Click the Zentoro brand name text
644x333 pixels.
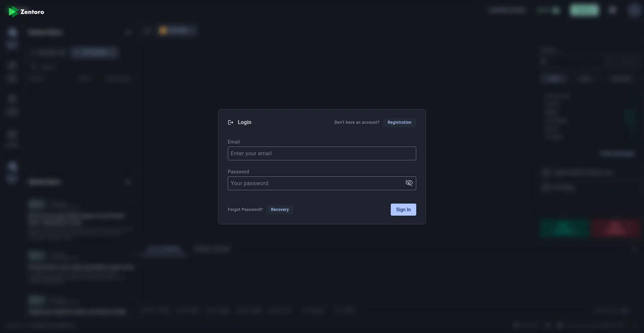click(x=32, y=12)
